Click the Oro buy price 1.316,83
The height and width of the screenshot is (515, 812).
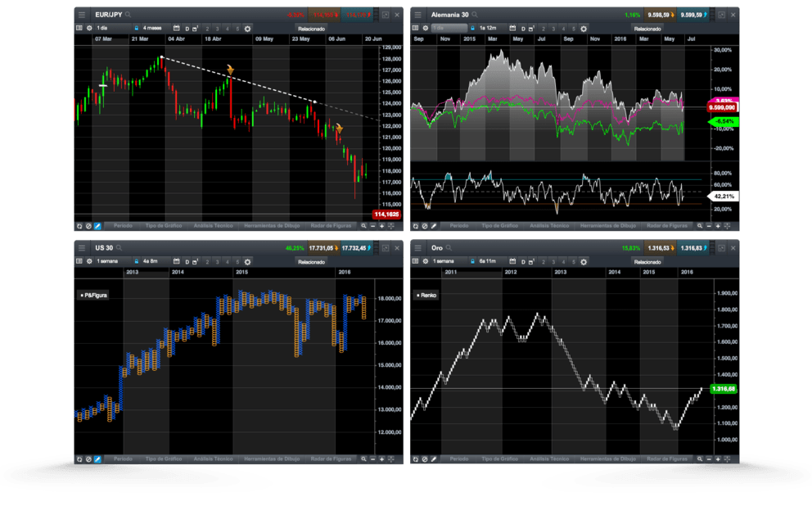click(692, 248)
